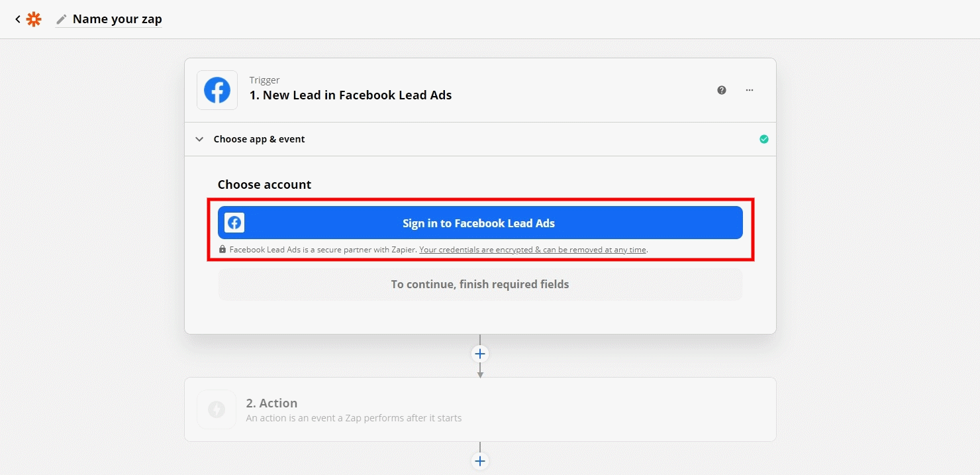Screen dimensions: 980x475
Task: Click the Action description text
Action: [x=354, y=418]
